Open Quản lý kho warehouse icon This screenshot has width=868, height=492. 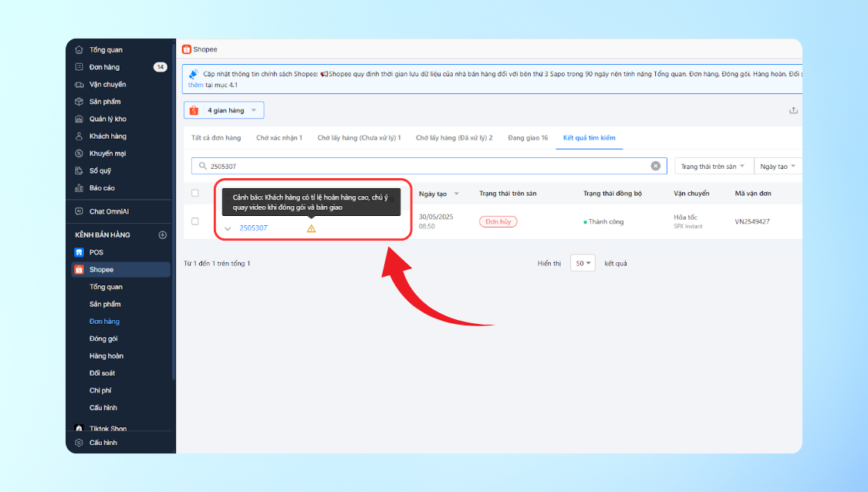(x=79, y=119)
